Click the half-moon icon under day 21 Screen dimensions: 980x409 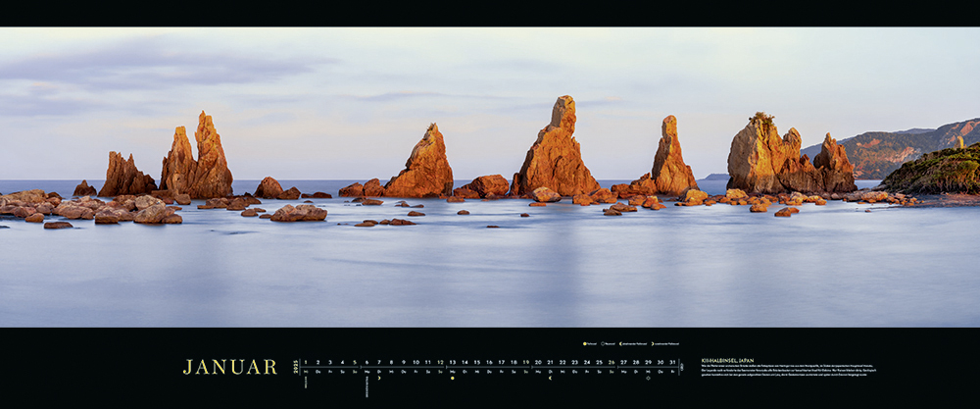pos(550,376)
